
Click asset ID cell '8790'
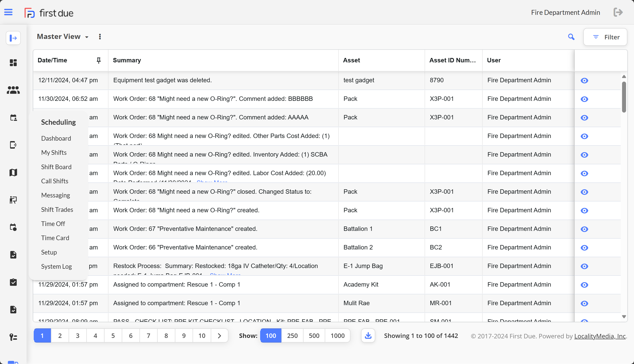(437, 80)
